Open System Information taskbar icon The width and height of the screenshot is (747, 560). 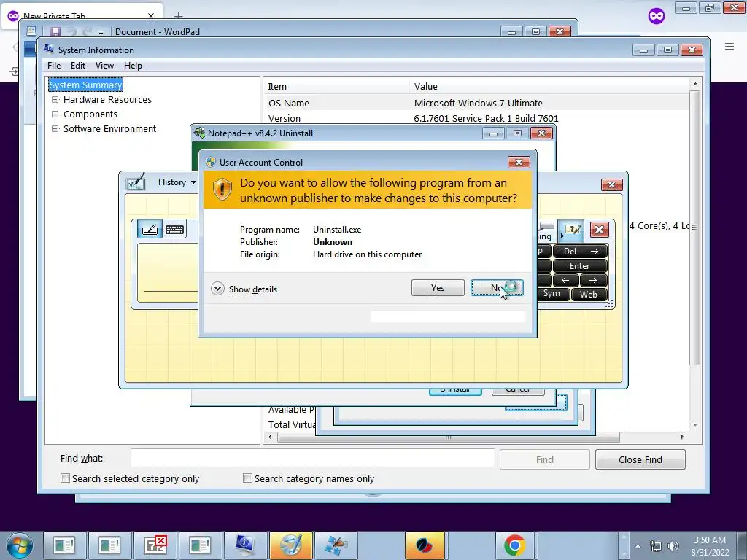pyautogui.click(x=246, y=545)
